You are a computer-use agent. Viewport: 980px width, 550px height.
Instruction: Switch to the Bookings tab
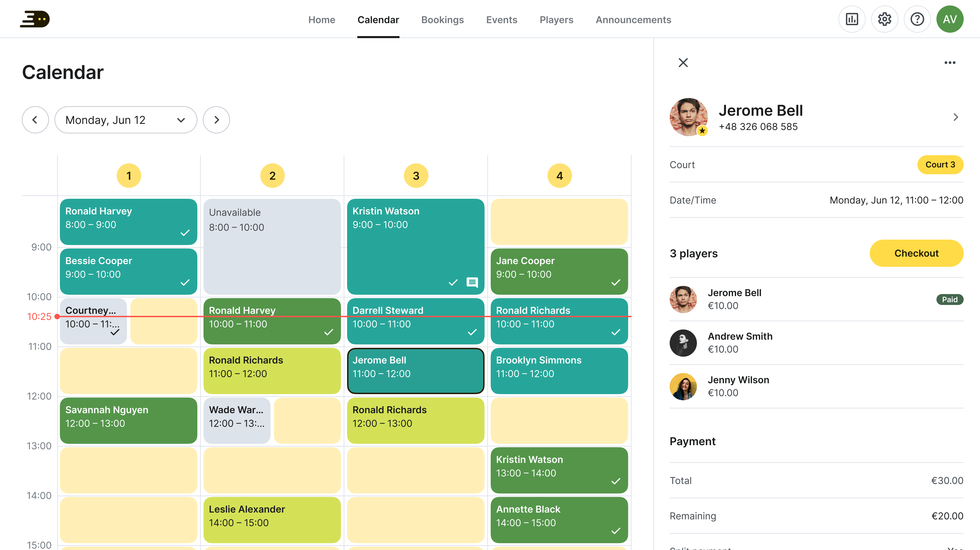tap(442, 20)
